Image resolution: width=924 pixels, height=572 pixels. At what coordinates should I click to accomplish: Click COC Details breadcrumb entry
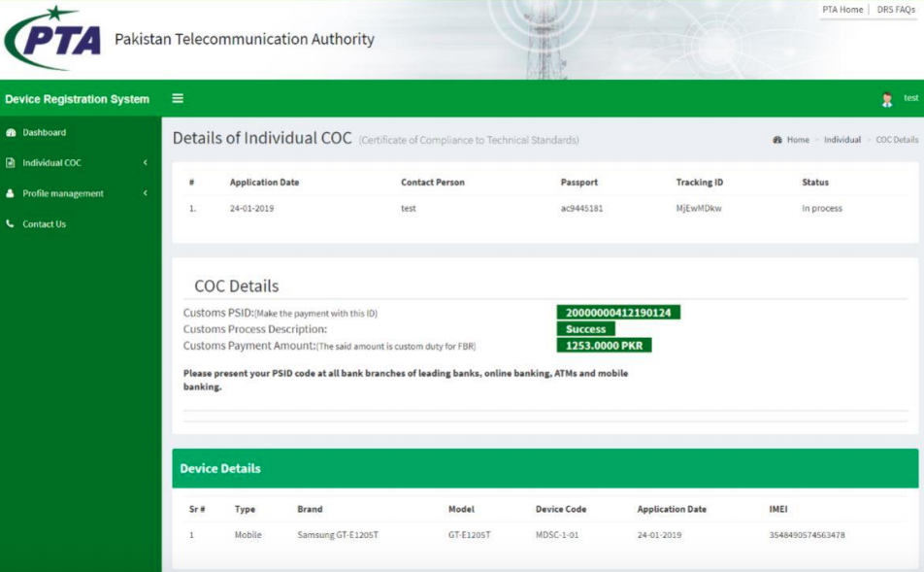[897, 140]
